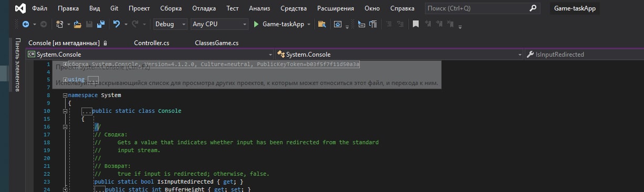This screenshot has width=644, height=192.
Task: Go to previous bookmark icon
Action: (x=428, y=24)
